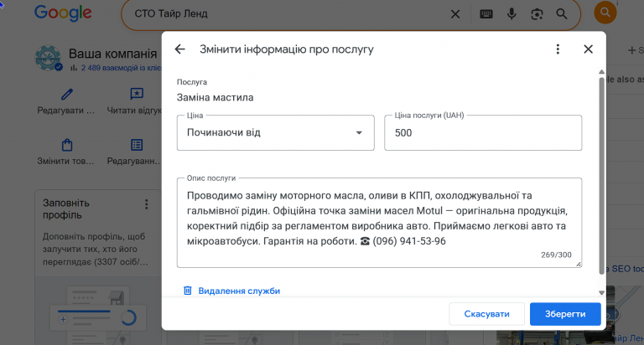Click into the "Опис послуги" description textarea
This screenshot has width=644, height=345.
click(x=379, y=223)
